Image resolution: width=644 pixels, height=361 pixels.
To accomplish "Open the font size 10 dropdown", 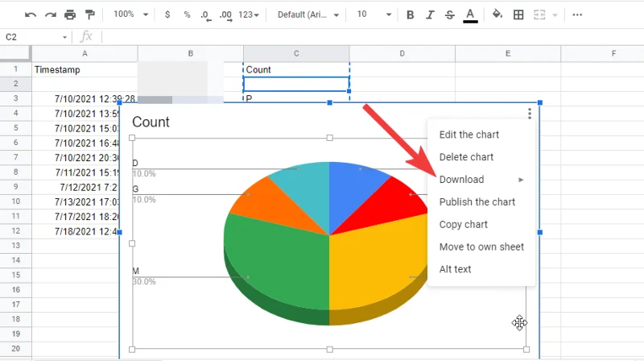I will [374, 15].
